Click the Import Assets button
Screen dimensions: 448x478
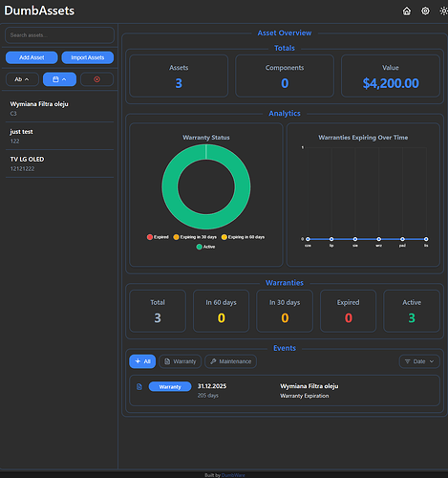[88, 57]
